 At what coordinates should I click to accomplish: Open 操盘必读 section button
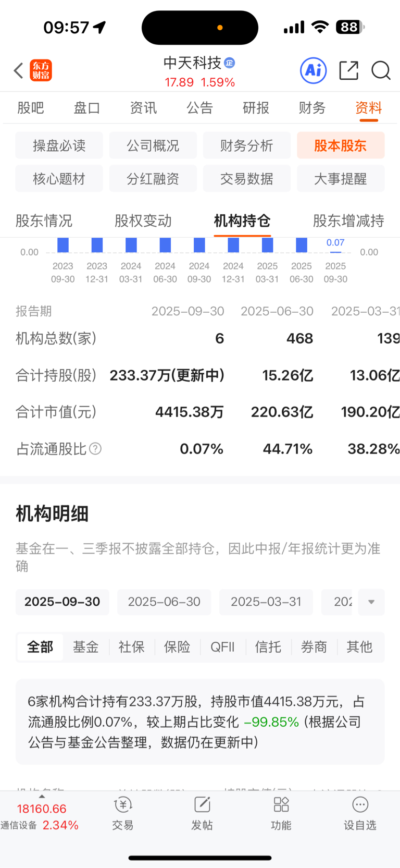click(x=59, y=145)
